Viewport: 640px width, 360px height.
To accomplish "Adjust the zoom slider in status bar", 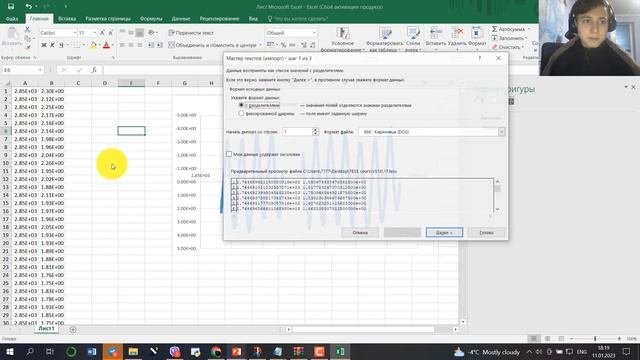I will pyautogui.click(x=595, y=339).
